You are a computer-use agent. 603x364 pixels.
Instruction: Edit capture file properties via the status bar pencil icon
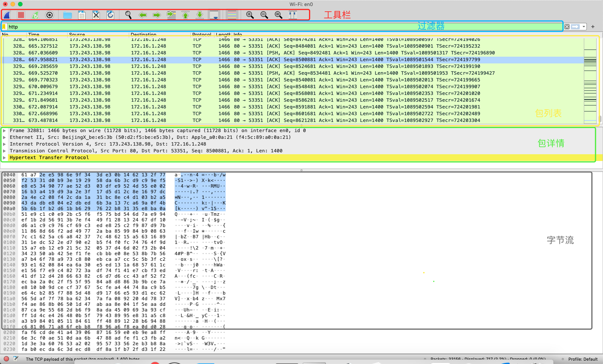click(x=16, y=359)
